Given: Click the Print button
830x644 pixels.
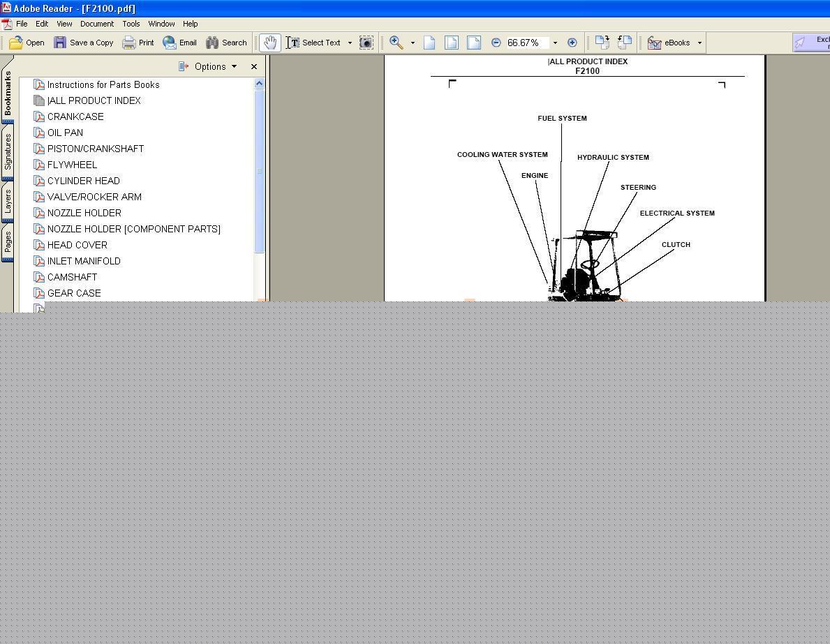Looking at the screenshot, I should click(138, 43).
